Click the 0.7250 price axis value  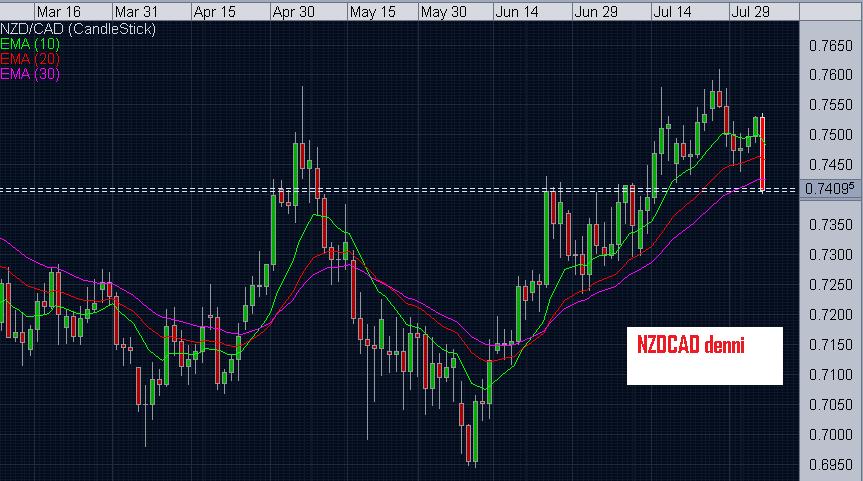pyautogui.click(x=831, y=285)
